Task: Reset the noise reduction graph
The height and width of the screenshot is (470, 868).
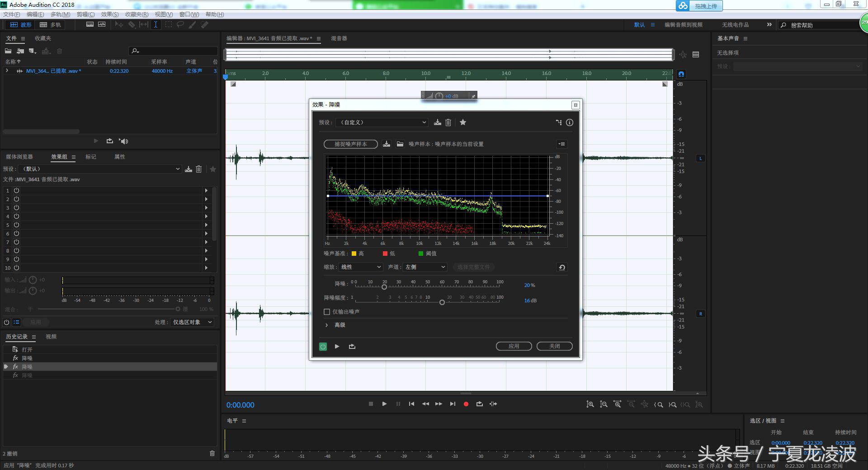Action: point(562,267)
